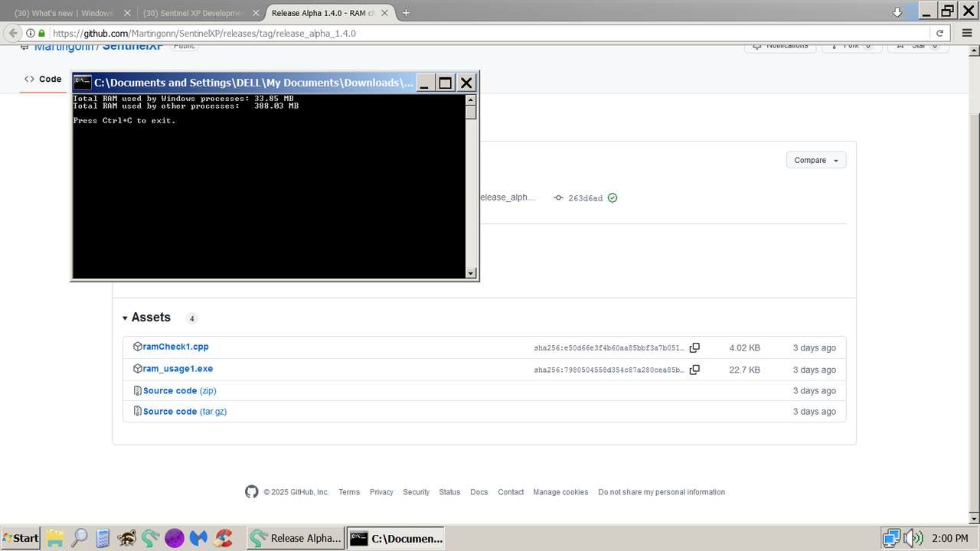Open the Terms footer link

point(349,492)
